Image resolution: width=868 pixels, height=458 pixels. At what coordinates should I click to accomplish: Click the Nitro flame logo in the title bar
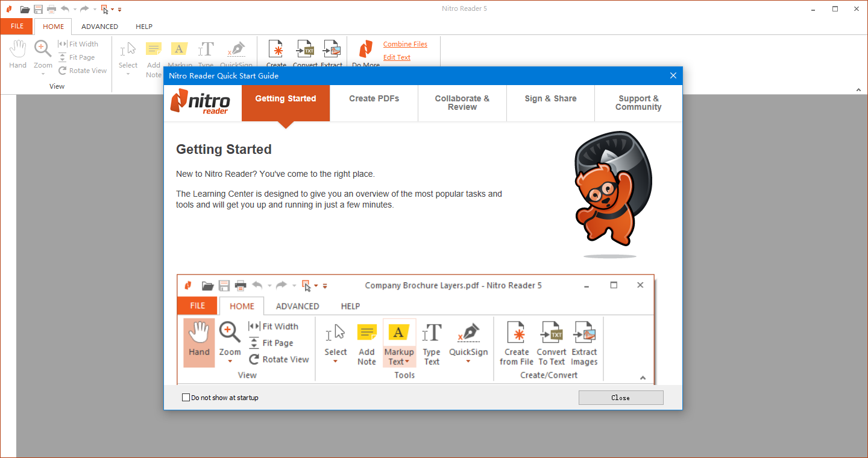pyautogui.click(x=9, y=9)
